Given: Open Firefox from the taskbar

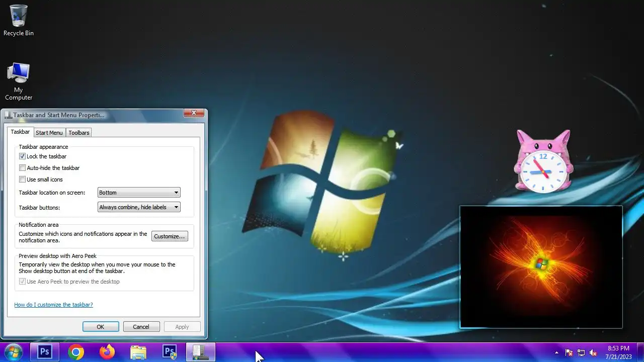Looking at the screenshot, I should 107,352.
